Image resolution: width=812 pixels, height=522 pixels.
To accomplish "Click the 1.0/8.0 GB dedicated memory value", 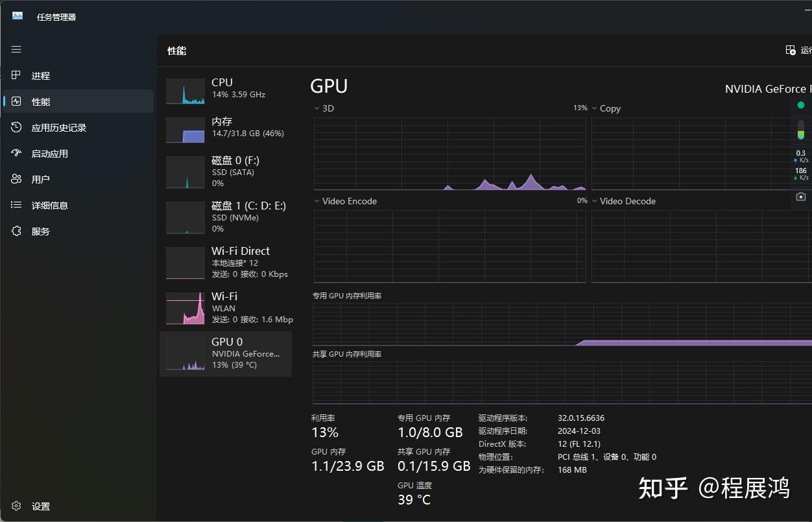I will point(430,433).
